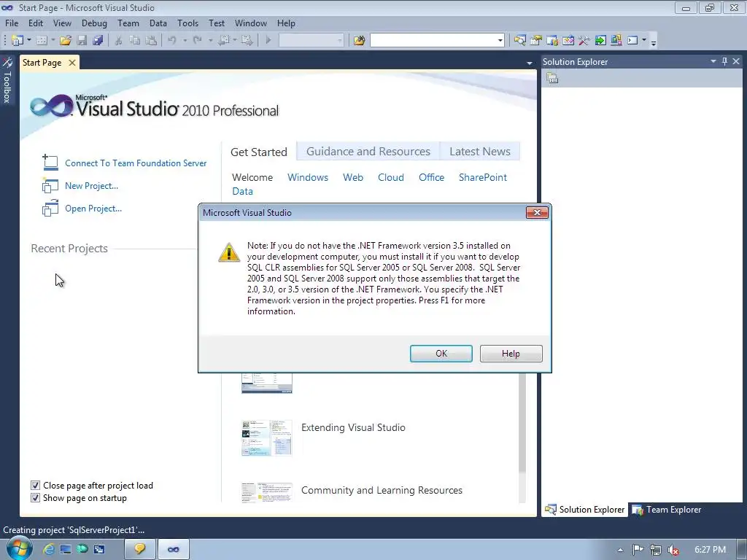
Task: Open the Toolbar Options overflow arrow
Action: (654, 42)
